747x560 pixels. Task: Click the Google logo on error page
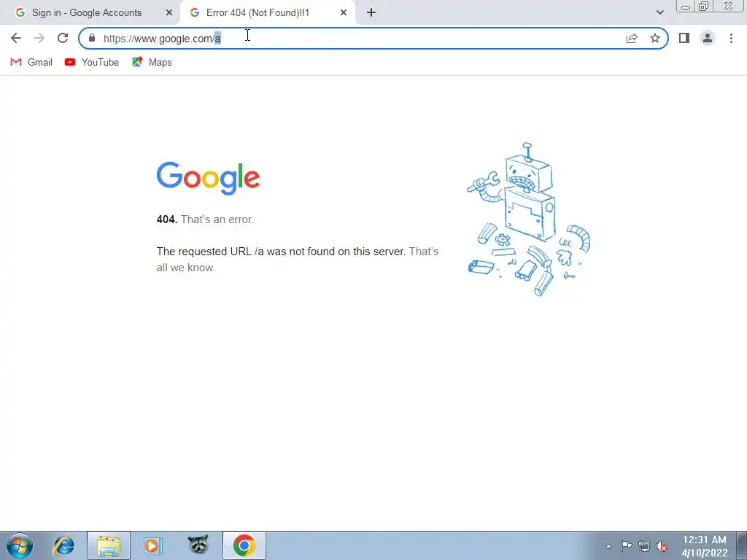[208, 178]
